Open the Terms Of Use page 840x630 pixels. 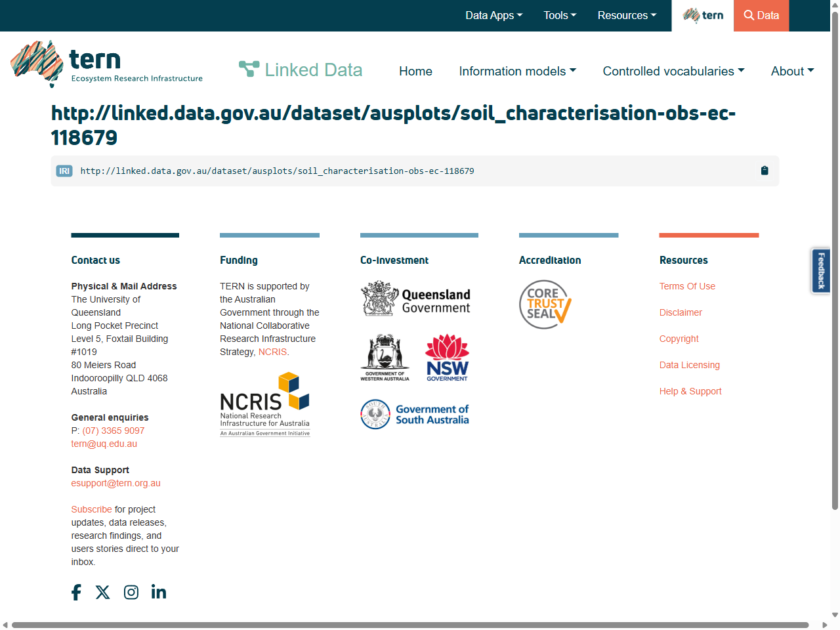point(687,286)
